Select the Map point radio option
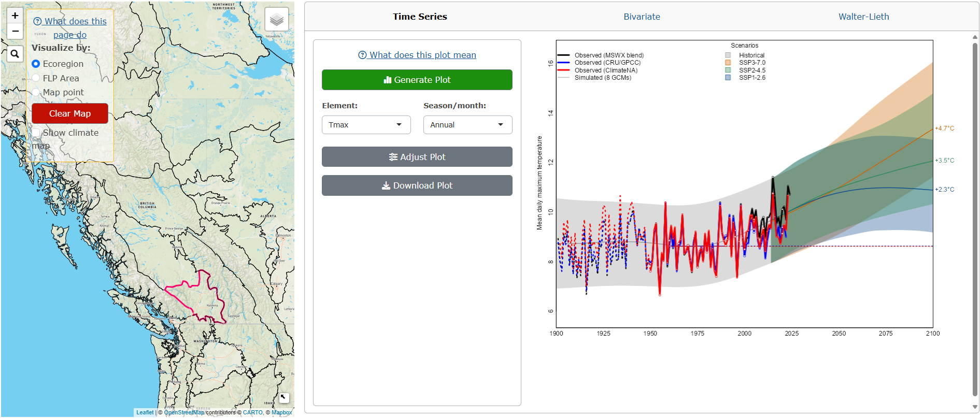 pyautogui.click(x=36, y=92)
